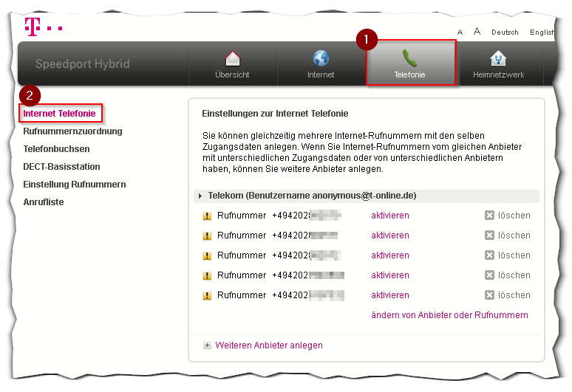
Task: Open Rufnummernzuordnung in the sidebar
Action: tap(72, 131)
